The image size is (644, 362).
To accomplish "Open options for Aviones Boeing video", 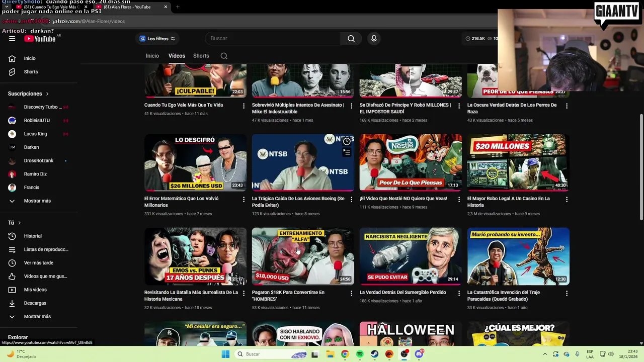I will click(x=351, y=200).
